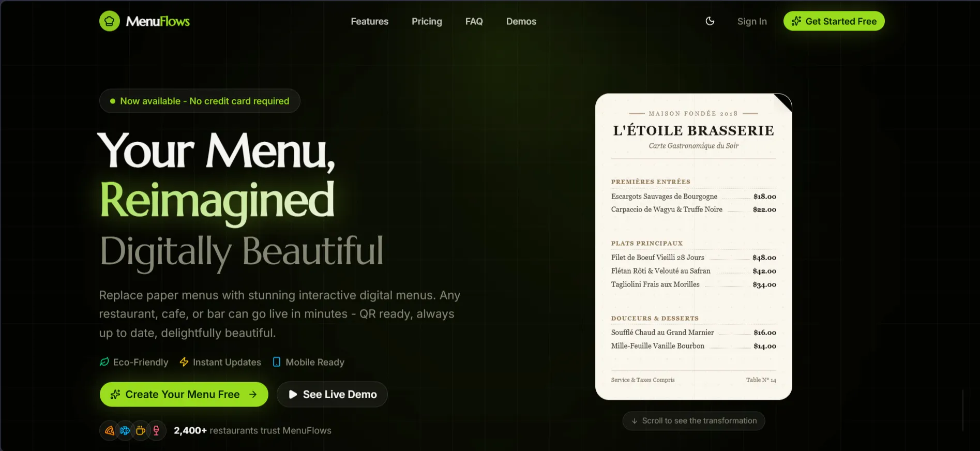
Task: Click the MAISON FONDÉE 2018 line
Action: pyautogui.click(x=693, y=113)
